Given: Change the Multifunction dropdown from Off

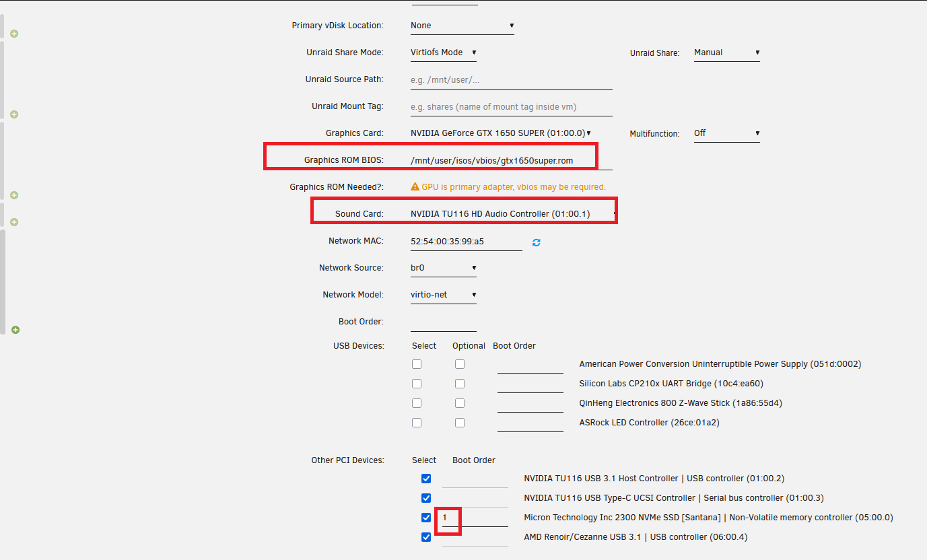Looking at the screenshot, I should 726,133.
